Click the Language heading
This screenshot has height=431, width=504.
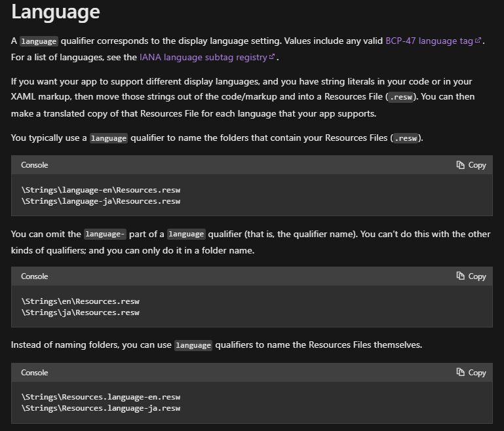pyautogui.click(x=56, y=12)
